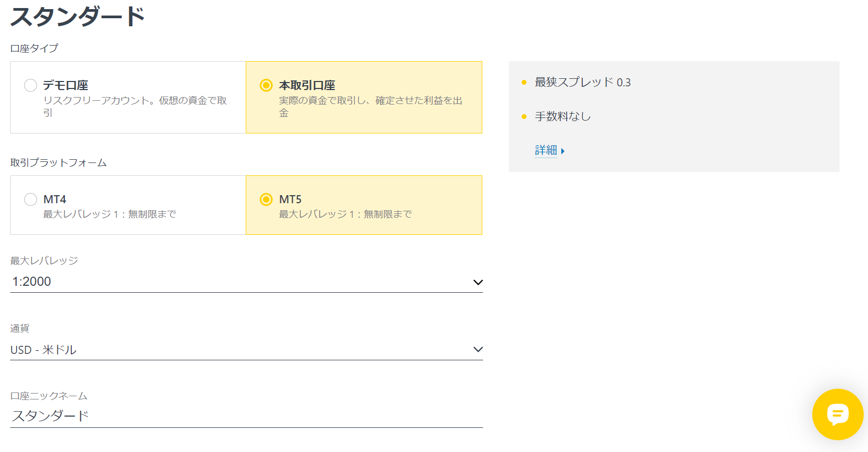Expand the 通貨 dropdown showing USD - 米ドル
The height and width of the screenshot is (452, 868).
point(241,350)
